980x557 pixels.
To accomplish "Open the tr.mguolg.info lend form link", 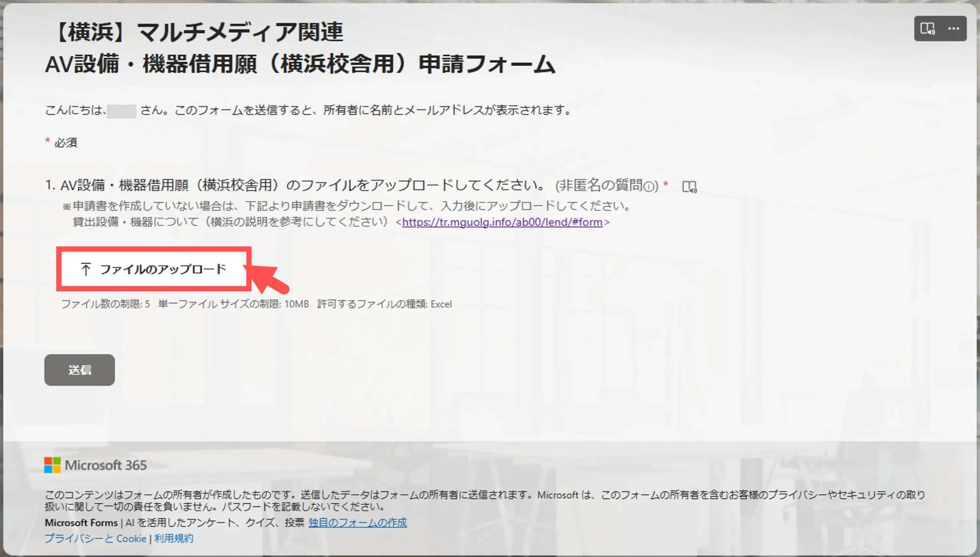I will click(x=502, y=222).
